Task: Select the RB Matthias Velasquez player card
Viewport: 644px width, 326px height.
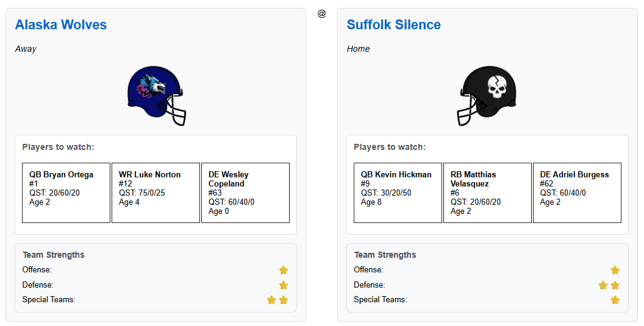Action: point(487,193)
